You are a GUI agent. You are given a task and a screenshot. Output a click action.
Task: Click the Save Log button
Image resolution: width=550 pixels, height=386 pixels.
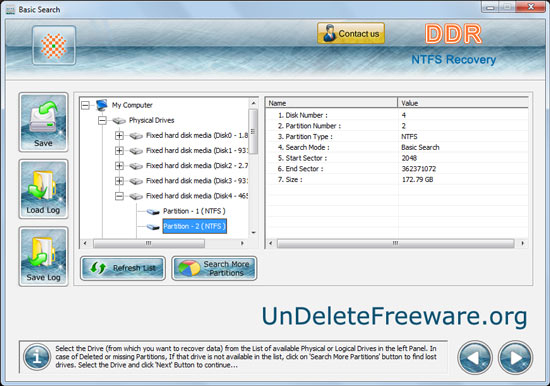(x=43, y=257)
